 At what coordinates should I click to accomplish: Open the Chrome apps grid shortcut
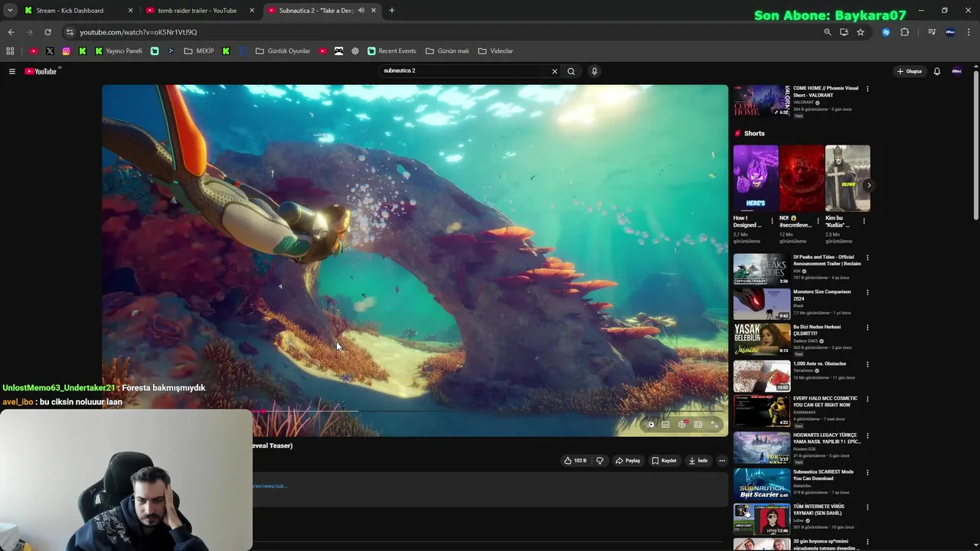[10, 51]
